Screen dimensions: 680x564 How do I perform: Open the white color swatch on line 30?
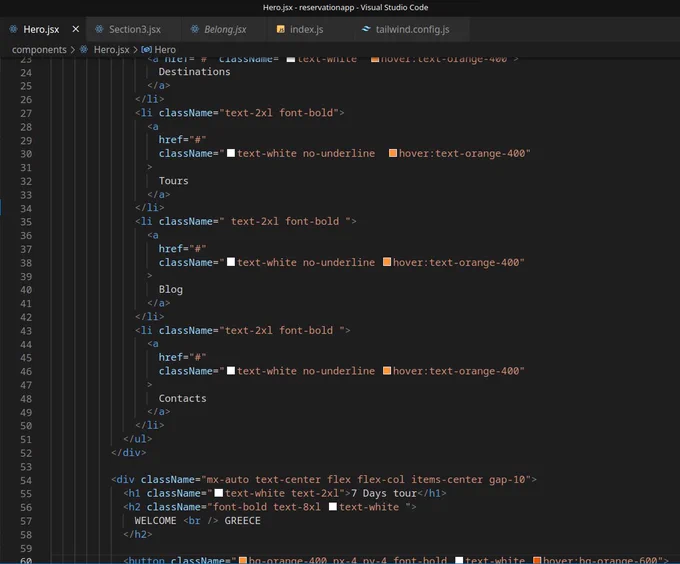click(231, 153)
